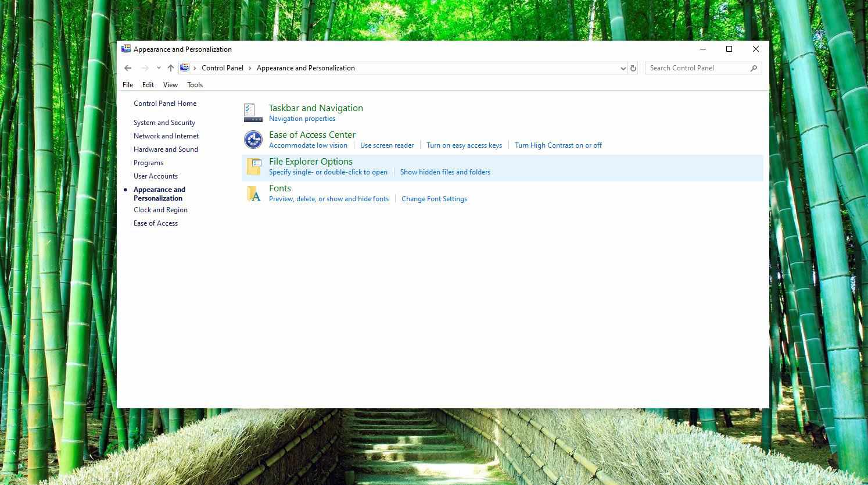Open Navigation properties link
The width and height of the screenshot is (868, 485).
(302, 119)
